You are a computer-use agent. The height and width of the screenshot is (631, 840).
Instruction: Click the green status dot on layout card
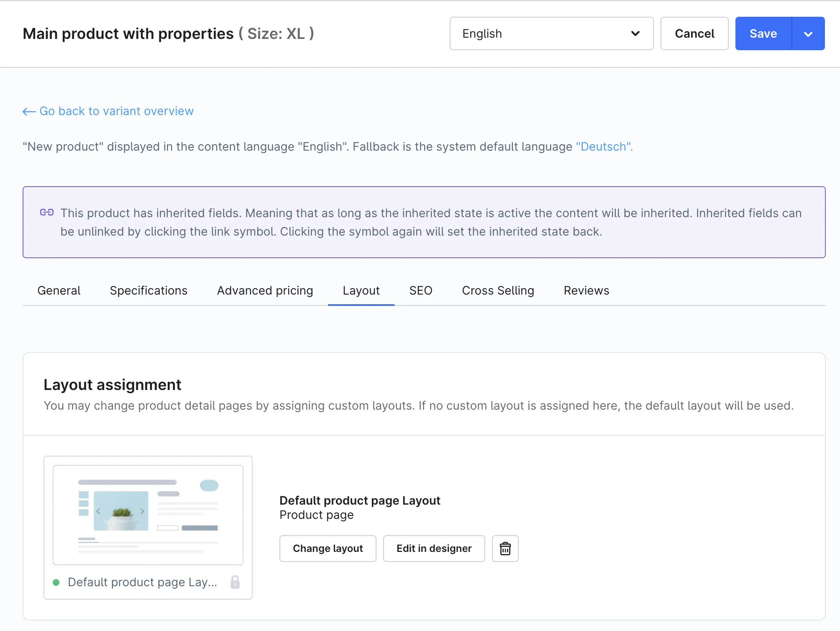tap(56, 582)
